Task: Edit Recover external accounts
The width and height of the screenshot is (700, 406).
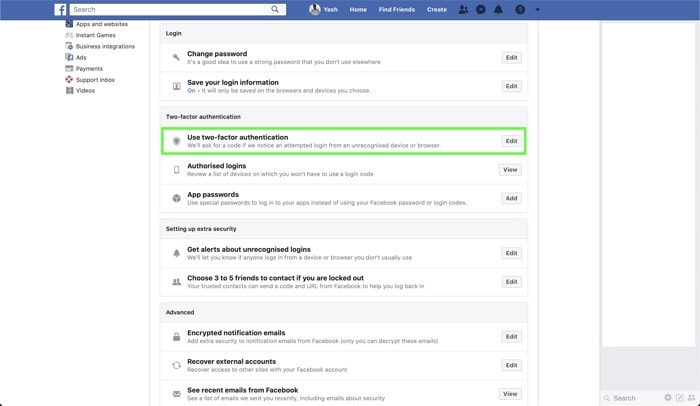Action: click(512, 365)
